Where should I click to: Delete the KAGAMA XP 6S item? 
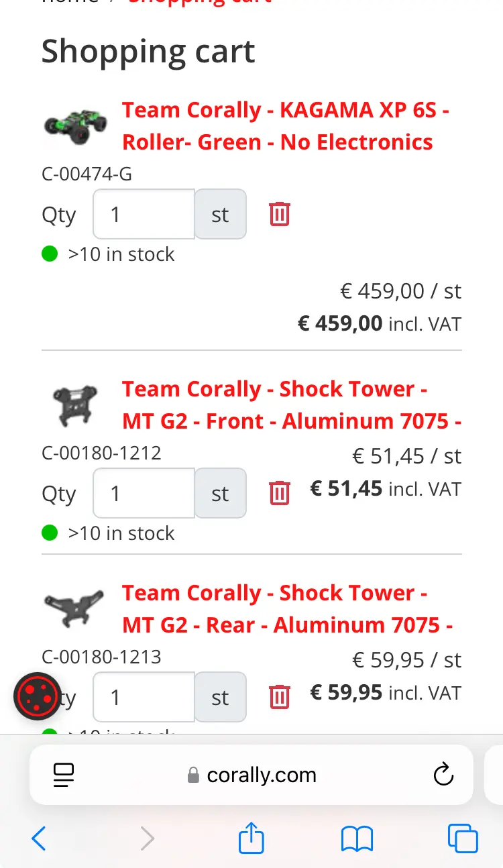coord(280,215)
